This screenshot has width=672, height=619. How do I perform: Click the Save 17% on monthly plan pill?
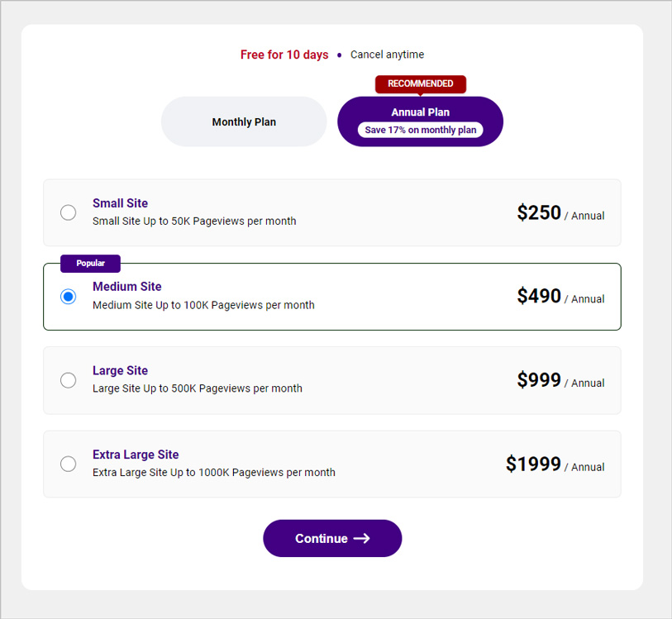coord(420,130)
